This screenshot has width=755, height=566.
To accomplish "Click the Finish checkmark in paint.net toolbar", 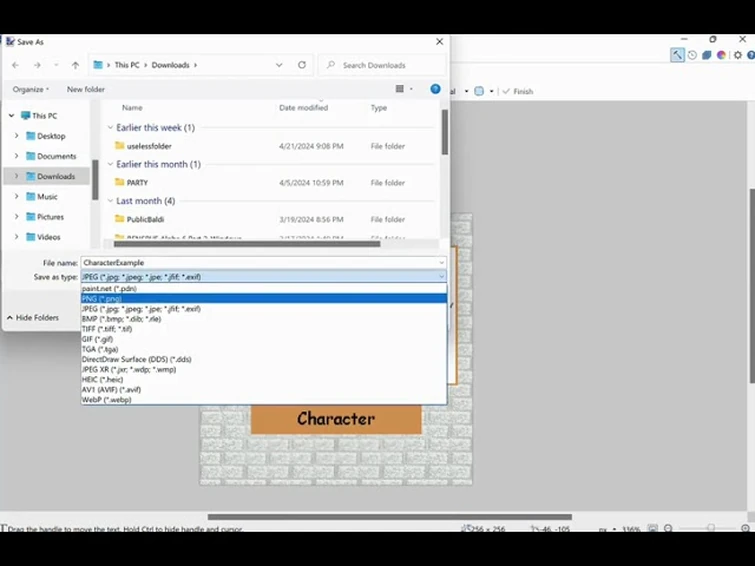I will pos(518,91).
